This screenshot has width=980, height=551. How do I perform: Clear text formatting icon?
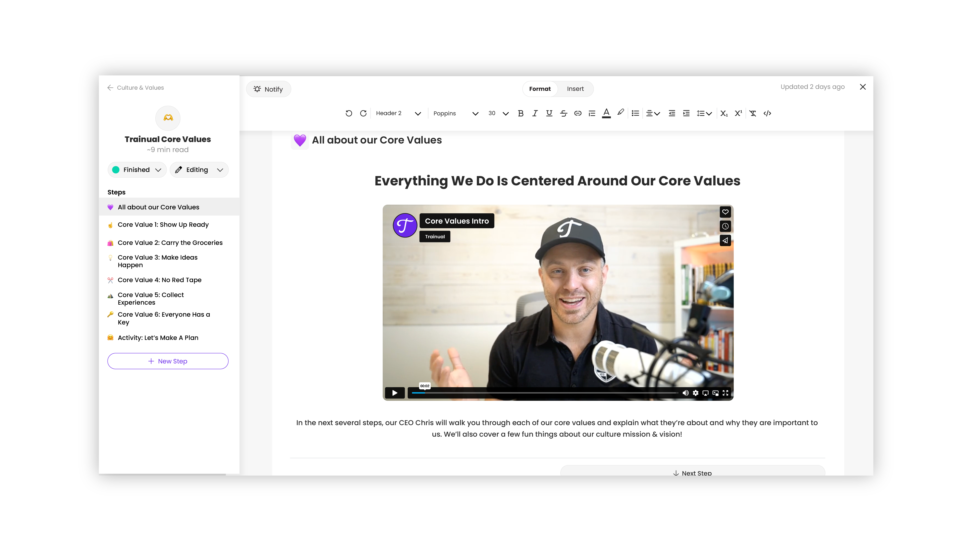[752, 113]
